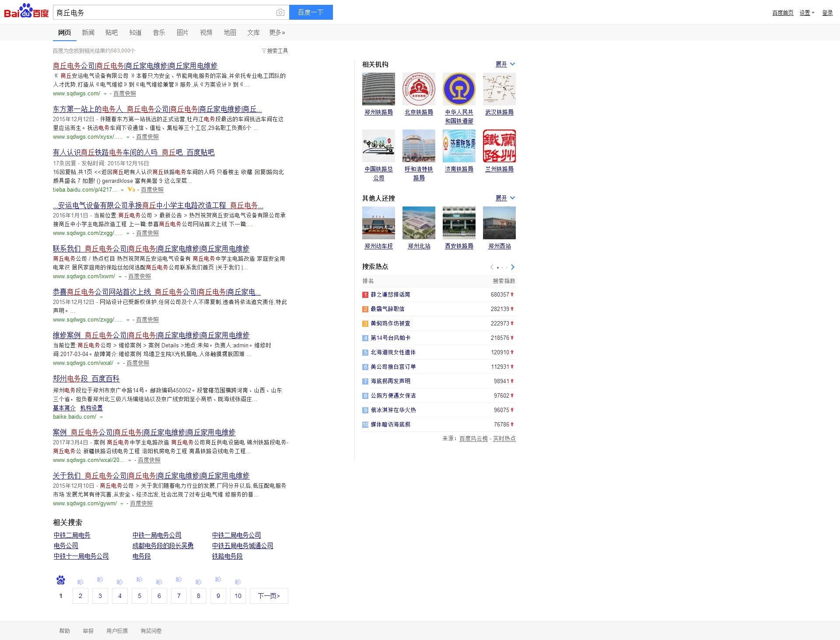840x640 pixels.
Task: Open result 有人认识商丘铁路电务车间的人吗
Action: click(x=133, y=152)
